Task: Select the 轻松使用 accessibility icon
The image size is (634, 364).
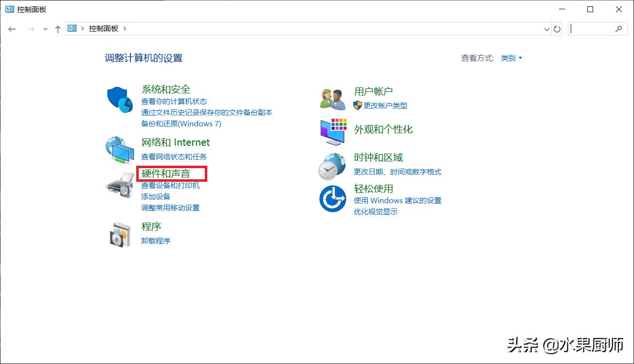Action: (332, 198)
